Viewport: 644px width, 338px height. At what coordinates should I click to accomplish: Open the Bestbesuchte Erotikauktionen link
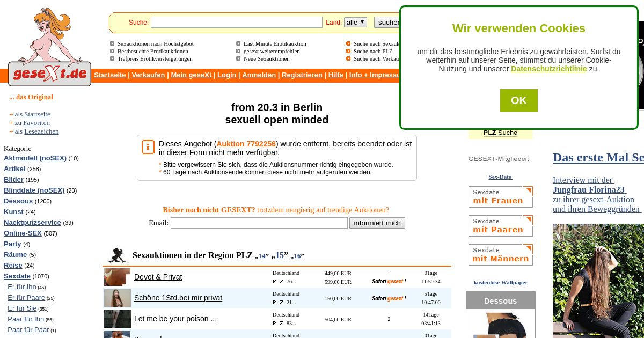tap(153, 51)
